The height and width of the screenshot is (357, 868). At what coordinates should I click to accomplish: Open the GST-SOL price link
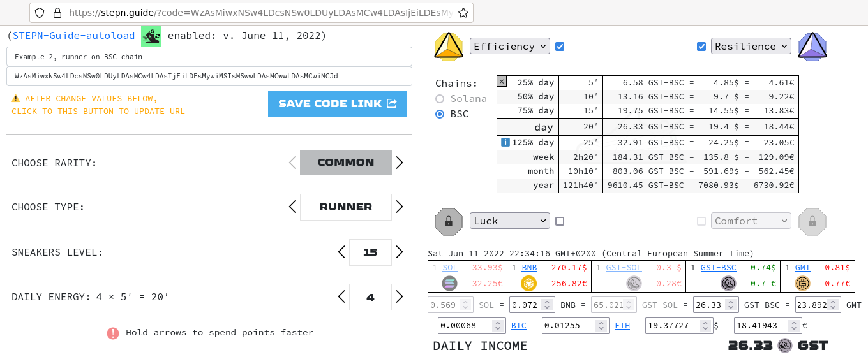point(624,268)
